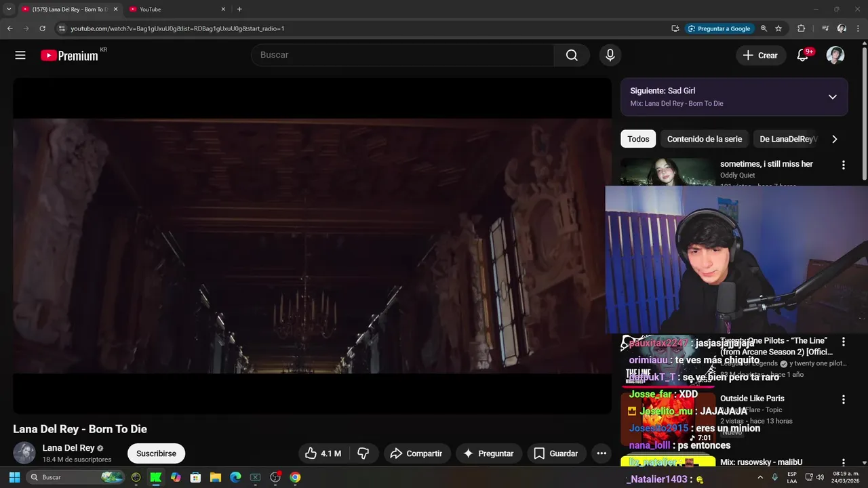Open new browser tab
The height and width of the screenshot is (488, 868).
tap(239, 9)
